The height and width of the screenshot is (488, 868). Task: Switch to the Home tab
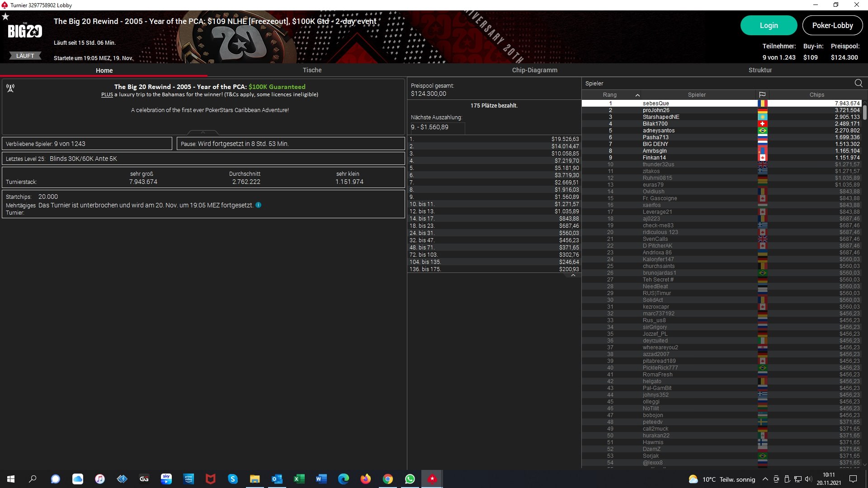pos(104,70)
